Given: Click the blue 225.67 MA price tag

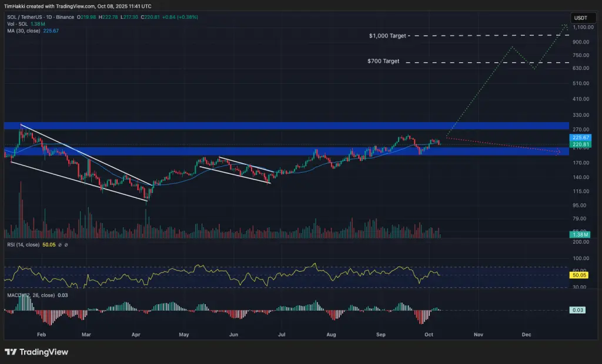Looking at the screenshot, I should 580,137.
